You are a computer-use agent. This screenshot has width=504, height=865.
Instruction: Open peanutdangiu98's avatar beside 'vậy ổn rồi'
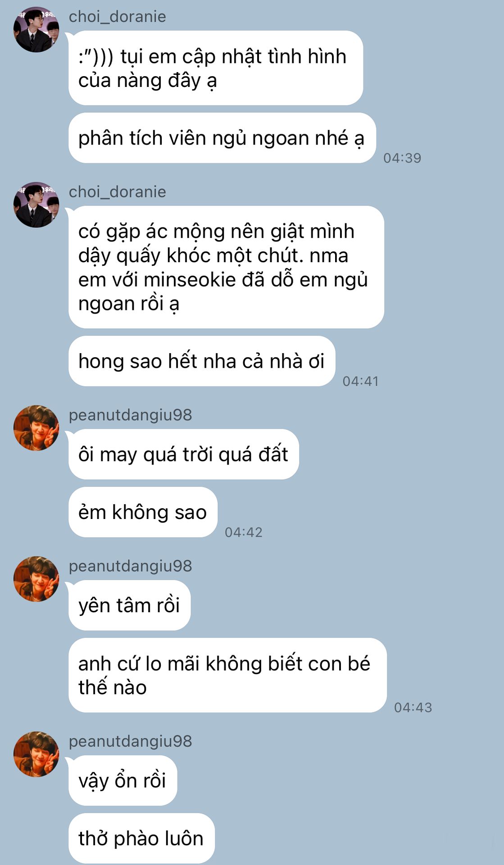coord(36,754)
